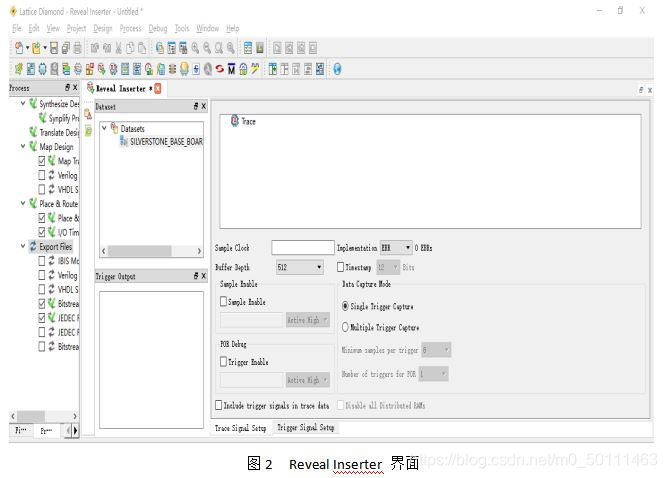Open the Buffer Depth 512 dropdown
Screen dimensions: 667x478
coord(299,267)
